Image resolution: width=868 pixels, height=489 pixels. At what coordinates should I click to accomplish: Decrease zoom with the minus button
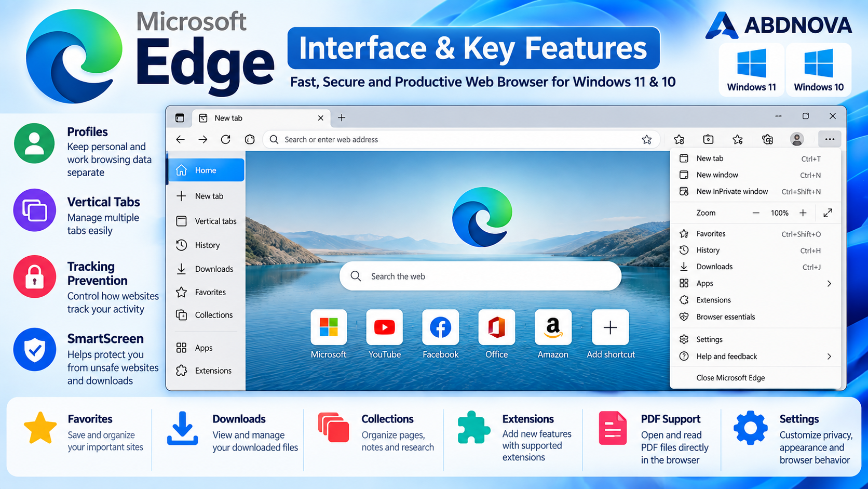pyautogui.click(x=756, y=213)
